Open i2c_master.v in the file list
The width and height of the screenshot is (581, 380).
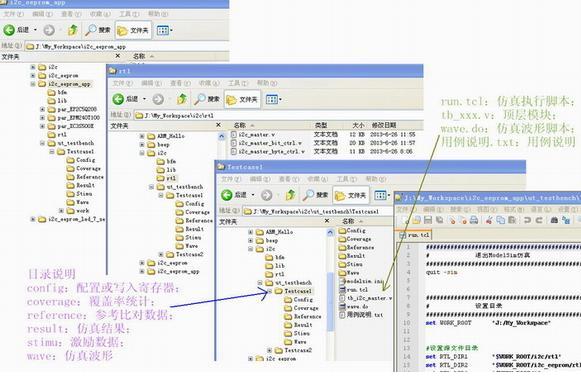coord(257,135)
